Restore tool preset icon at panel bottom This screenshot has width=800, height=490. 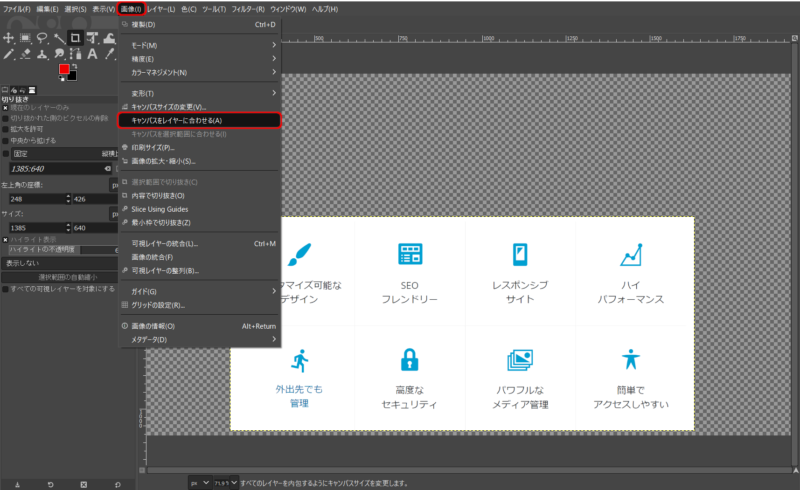[x=51, y=484]
